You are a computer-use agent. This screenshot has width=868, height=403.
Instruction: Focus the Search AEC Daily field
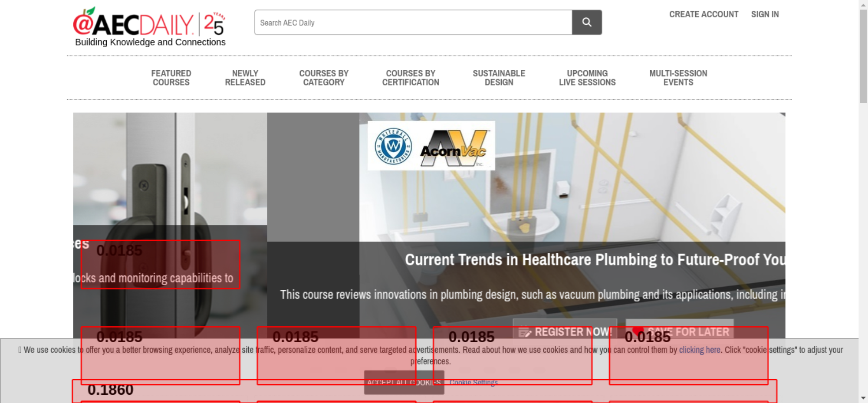coord(413,22)
